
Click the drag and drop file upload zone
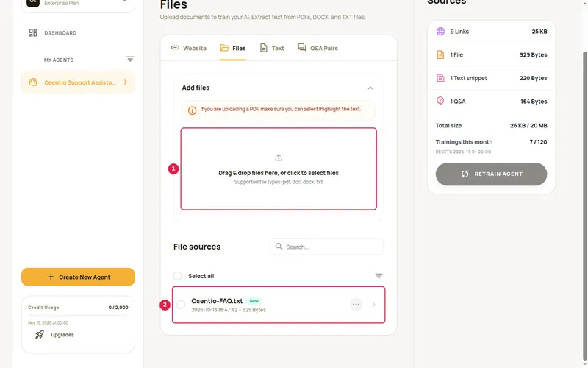(279, 169)
